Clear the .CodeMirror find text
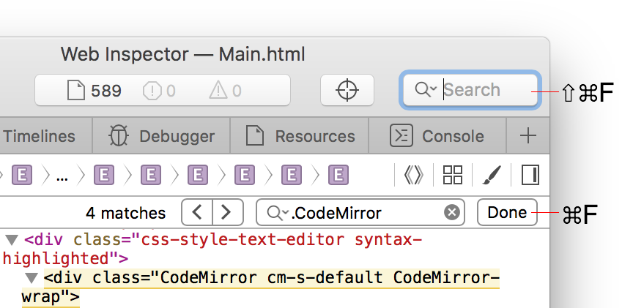Image resolution: width=644 pixels, height=308 pixels. pos(452,212)
